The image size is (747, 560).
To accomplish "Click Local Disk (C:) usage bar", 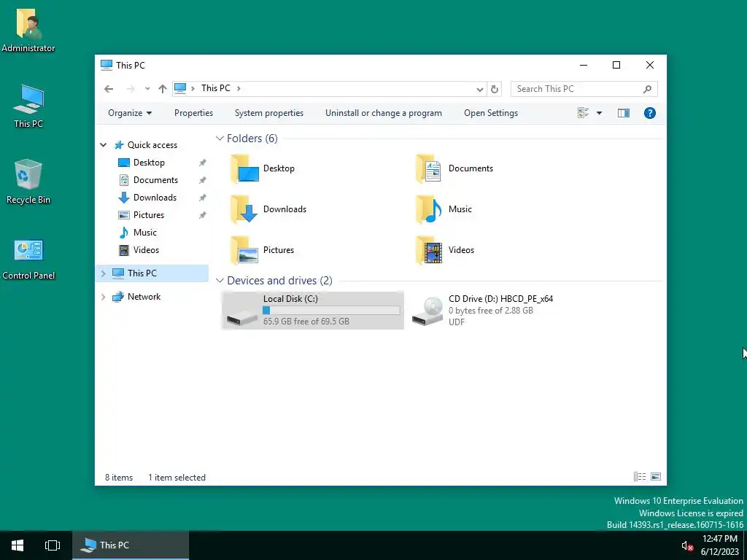I will [x=331, y=311].
